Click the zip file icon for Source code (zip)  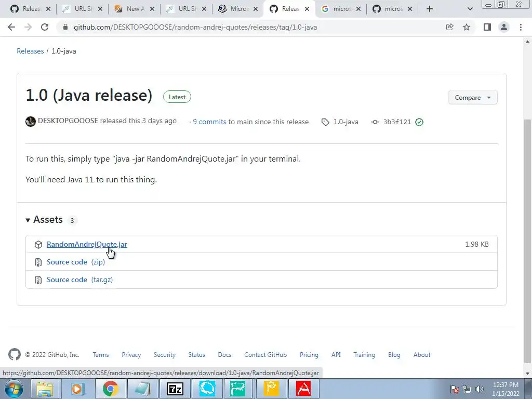(x=38, y=262)
